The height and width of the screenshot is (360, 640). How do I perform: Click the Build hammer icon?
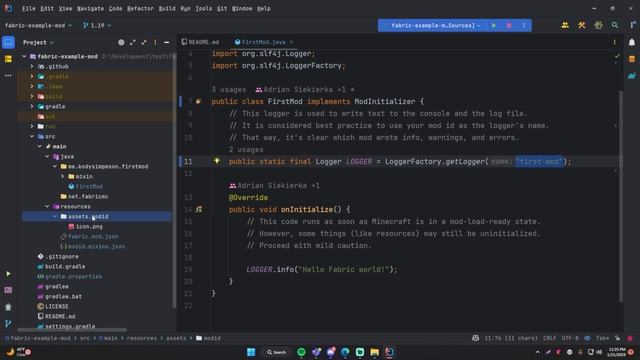pos(582,25)
